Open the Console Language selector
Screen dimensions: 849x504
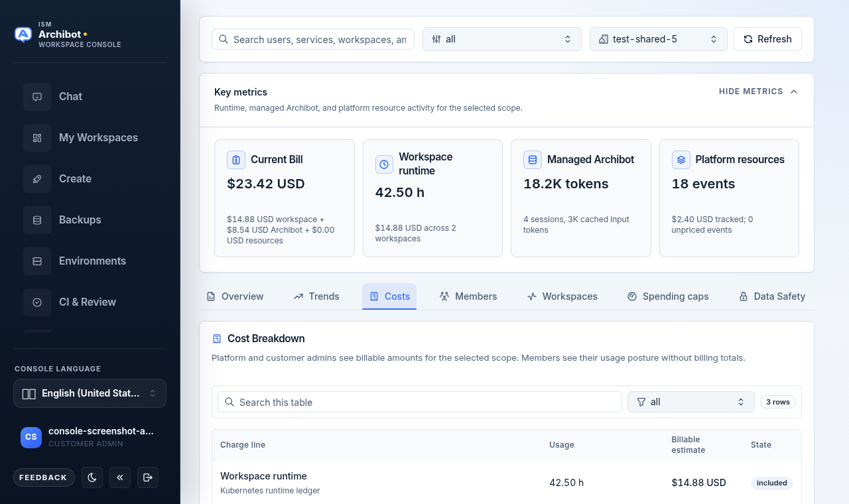[x=90, y=393]
